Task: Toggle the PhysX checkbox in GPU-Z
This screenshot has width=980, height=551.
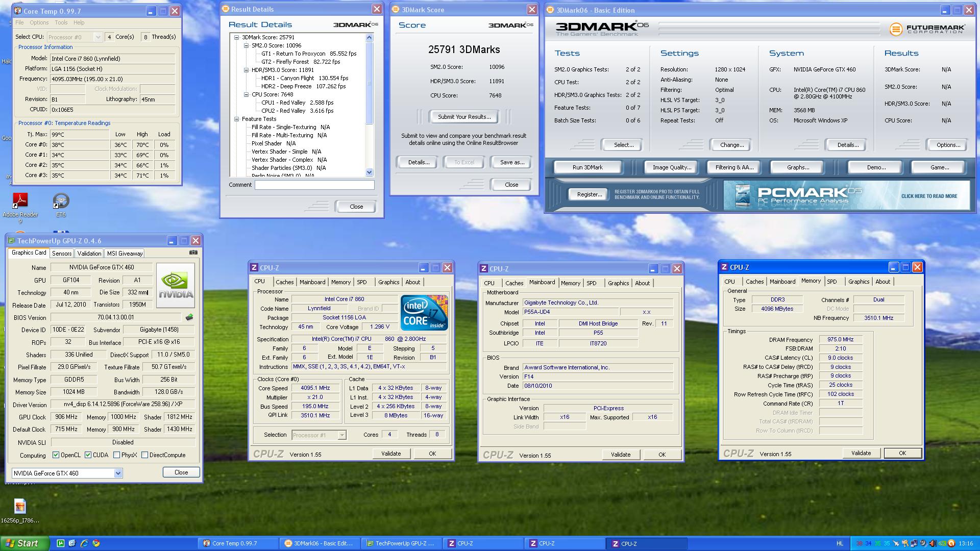Action: coord(116,455)
